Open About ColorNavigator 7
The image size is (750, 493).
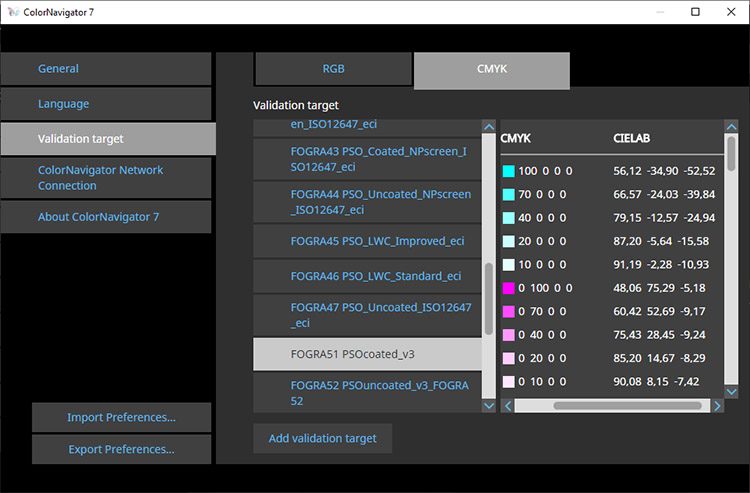pyautogui.click(x=106, y=217)
